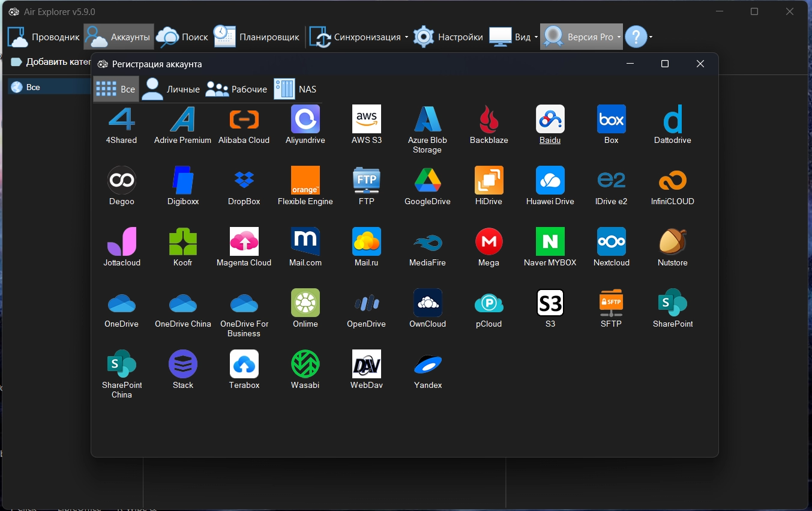The image size is (812, 511).
Task: Add a Magenta Cloud account
Action: coord(244,241)
